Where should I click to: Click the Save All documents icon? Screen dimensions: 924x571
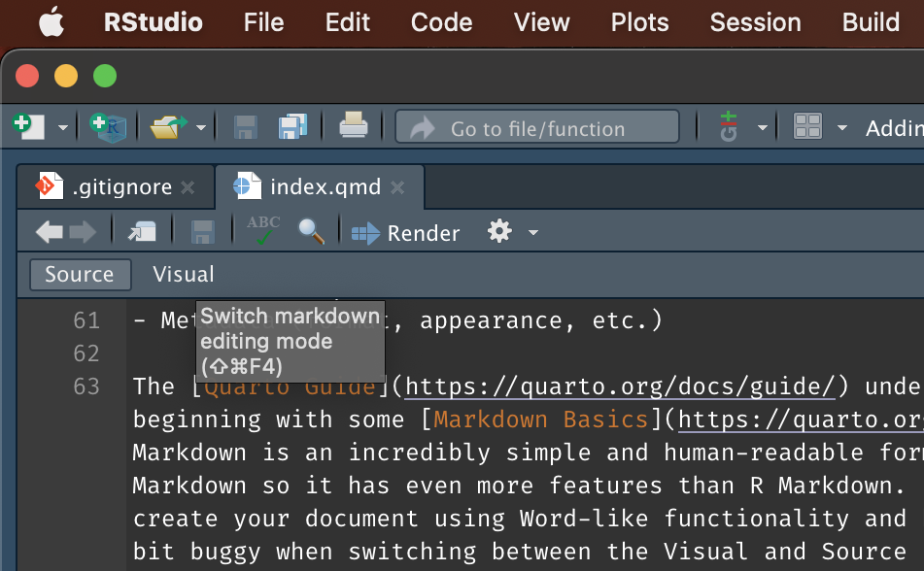tap(292, 126)
